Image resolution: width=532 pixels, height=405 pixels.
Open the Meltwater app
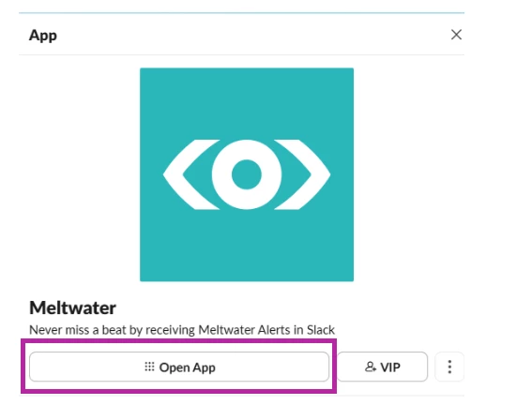(x=179, y=367)
